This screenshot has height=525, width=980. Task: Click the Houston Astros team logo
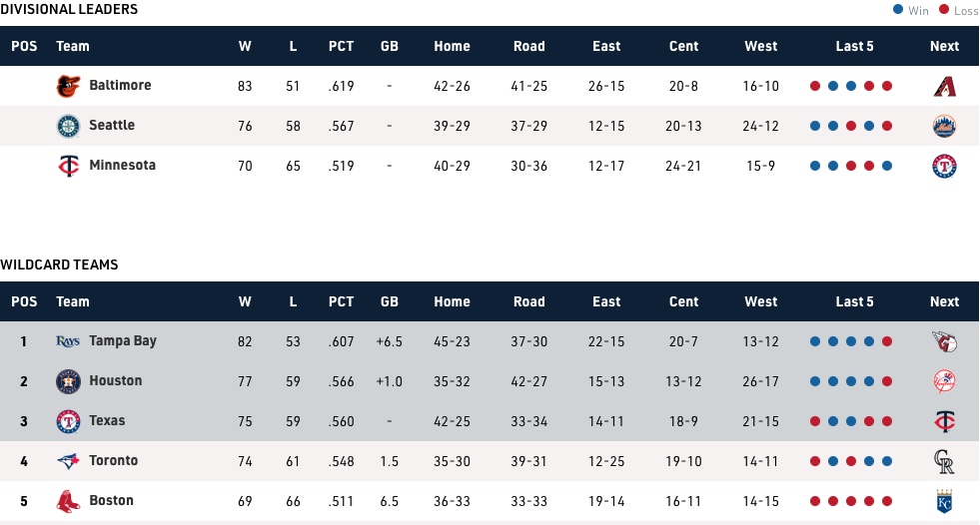click(67, 381)
